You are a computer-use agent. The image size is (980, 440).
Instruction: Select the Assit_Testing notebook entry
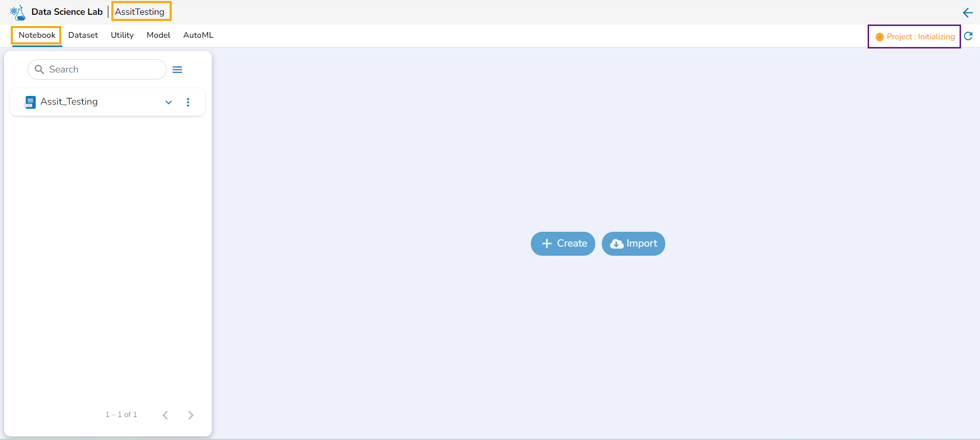pos(107,102)
